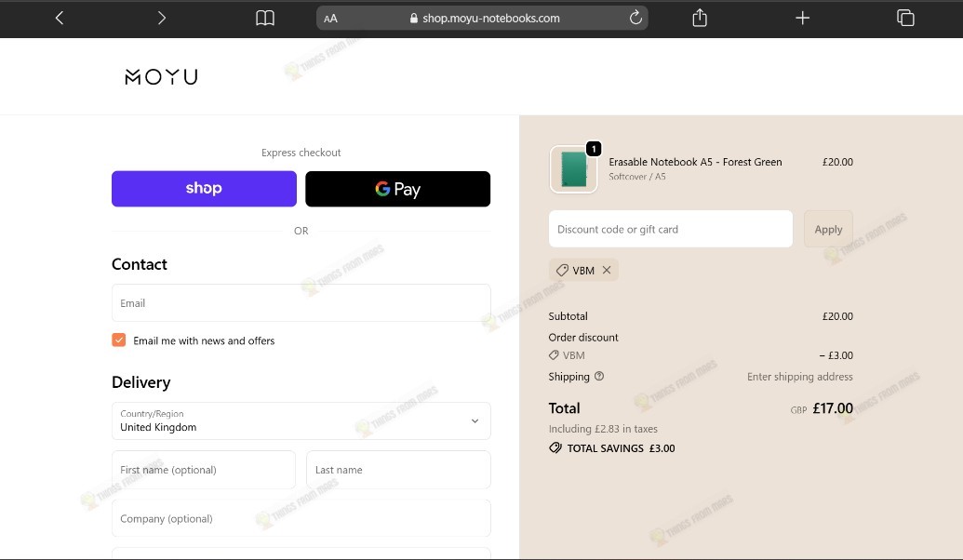Click the TOTAL SAVINGS £3.00 text
963x560 pixels.
621,448
